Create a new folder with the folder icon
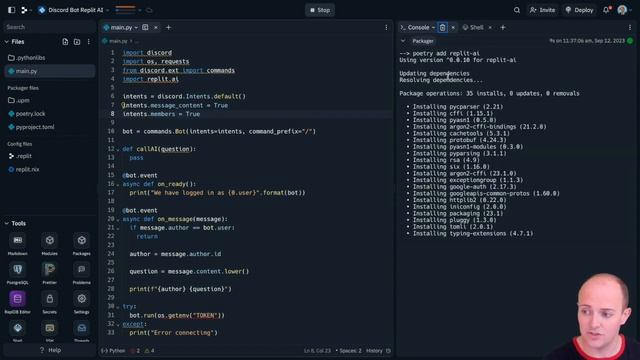This screenshot has width=640, height=360. pyautogui.click(x=77, y=42)
